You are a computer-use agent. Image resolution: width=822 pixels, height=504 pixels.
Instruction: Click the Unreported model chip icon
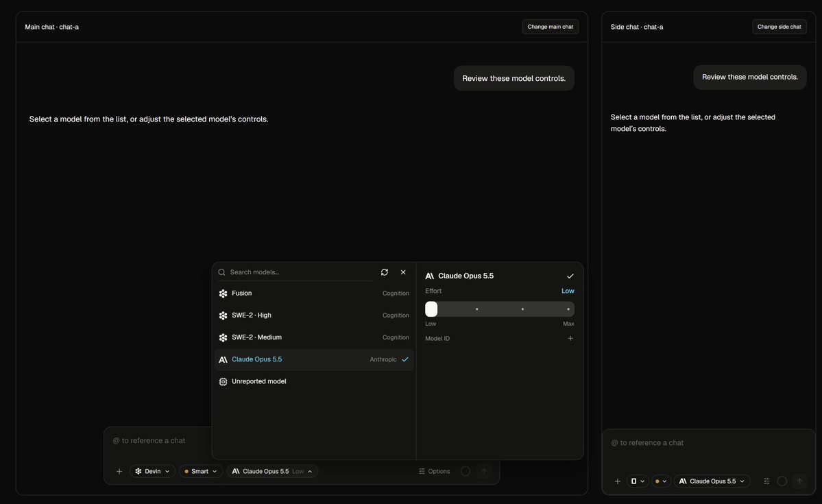pyautogui.click(x=223, y=382)
